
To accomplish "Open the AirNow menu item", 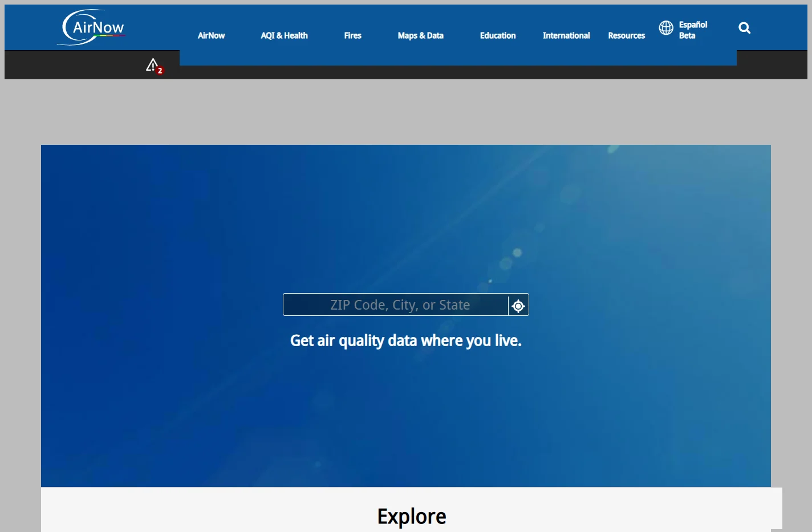I will tap(211, 35).
